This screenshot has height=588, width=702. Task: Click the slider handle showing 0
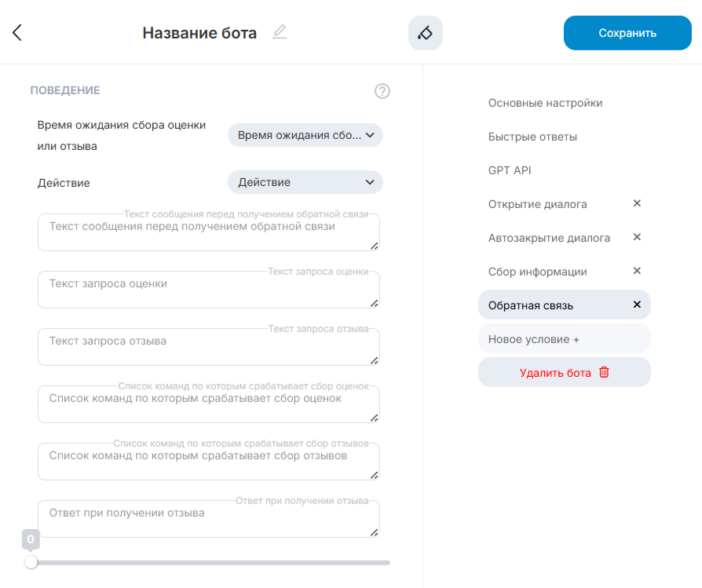[x=31, y=562]
